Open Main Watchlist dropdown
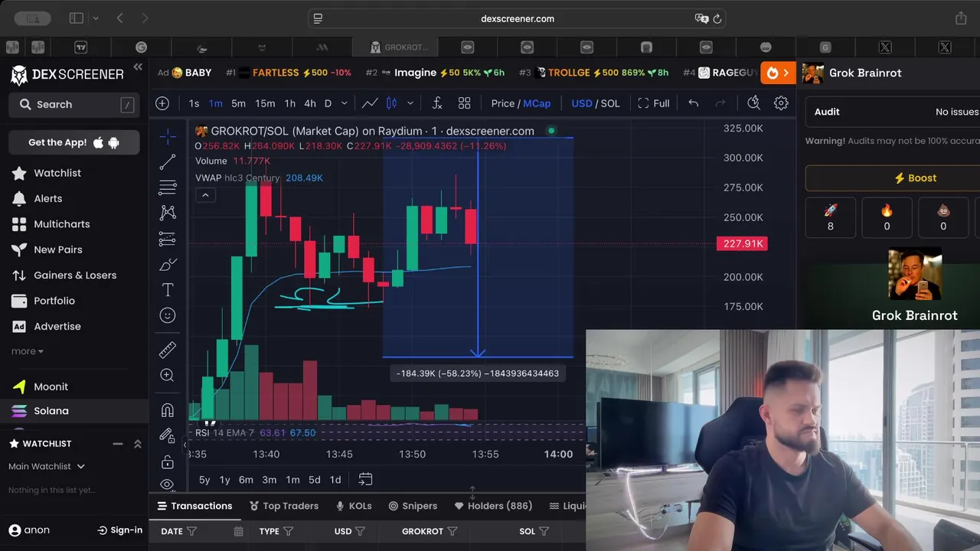This screenshot has height=551, width=980. tap(47, 466)
